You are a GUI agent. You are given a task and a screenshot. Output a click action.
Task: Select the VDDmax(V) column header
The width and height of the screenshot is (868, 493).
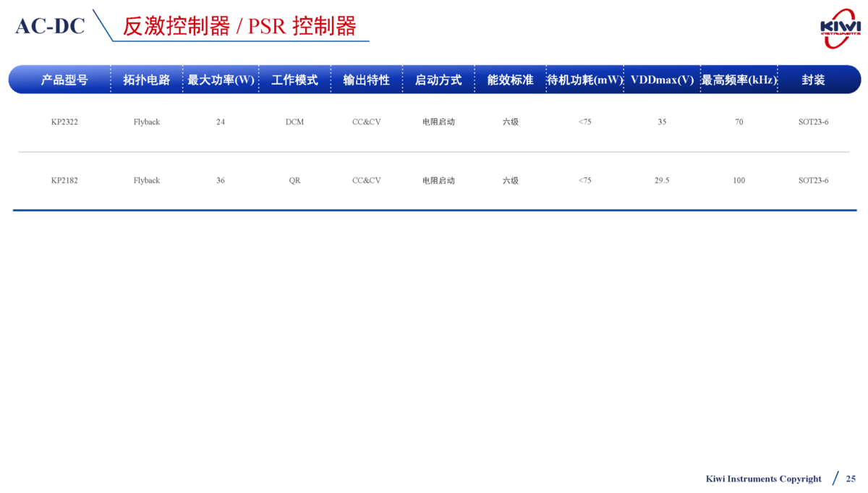click(662, 80)
